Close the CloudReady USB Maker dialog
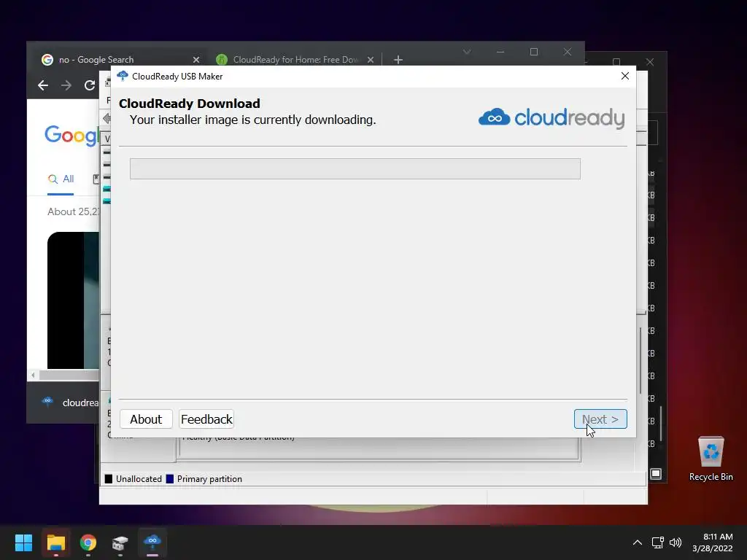Viewport: 747px width, 560px height. 625,76
